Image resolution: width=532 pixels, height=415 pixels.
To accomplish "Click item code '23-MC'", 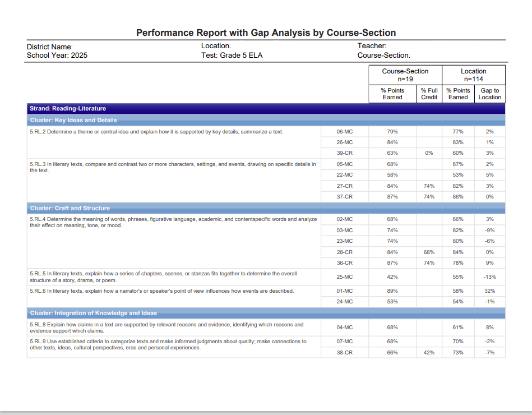I will click(344, 241).
